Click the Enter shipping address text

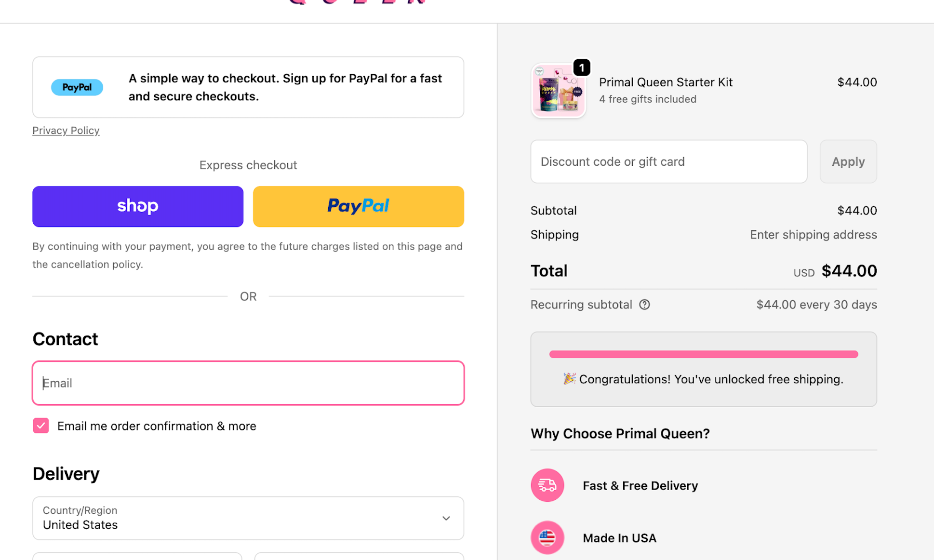click(813, 235)
